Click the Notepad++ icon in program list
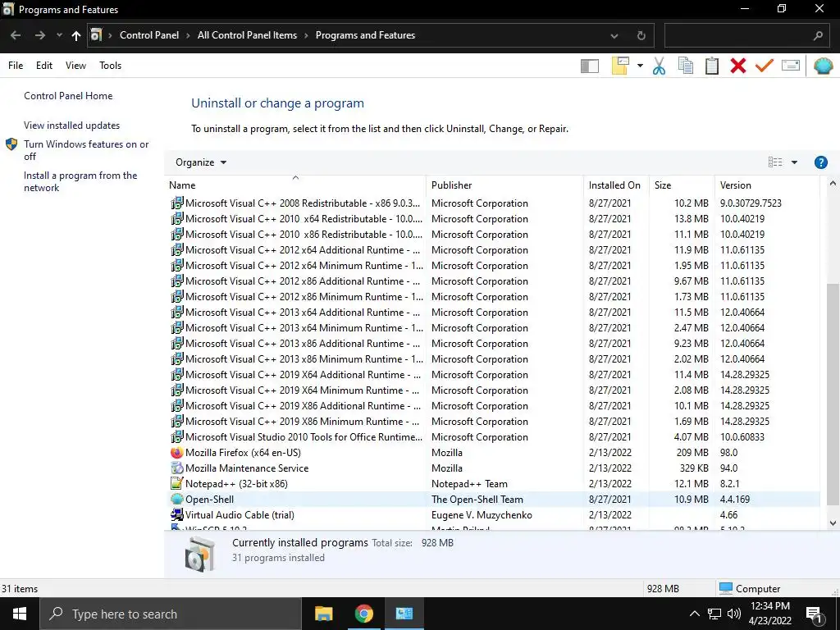The width and height of the screenshot is (840, 630). (x=177, y=484)
